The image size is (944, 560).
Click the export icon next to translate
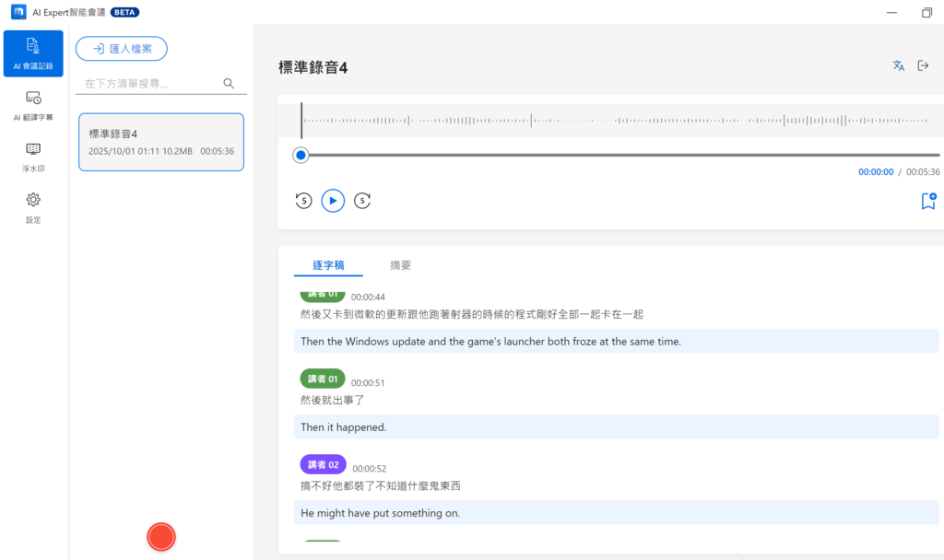tap(923, 66)
